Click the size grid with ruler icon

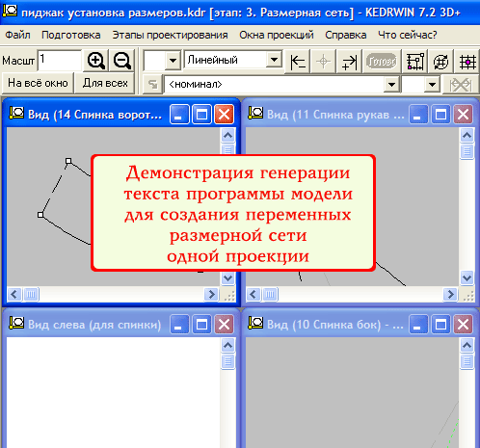(415, 61)
